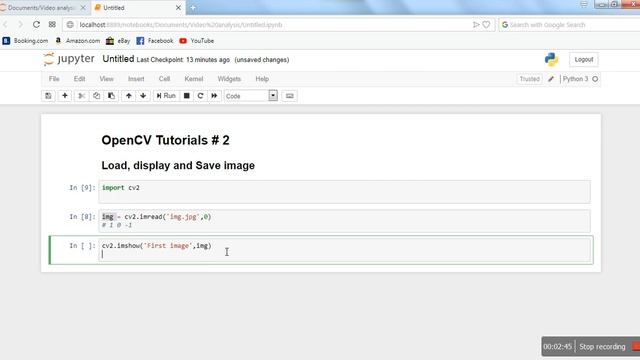The image size is (640, 360).
Task: Click the In [9] cell prompt
Action: (82, 188)
